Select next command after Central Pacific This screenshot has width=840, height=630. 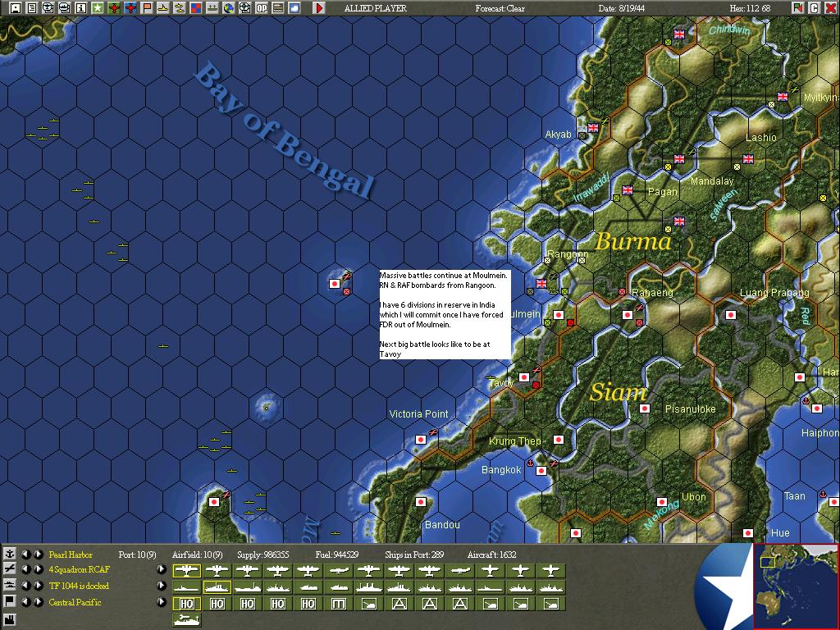coord(38,602)
